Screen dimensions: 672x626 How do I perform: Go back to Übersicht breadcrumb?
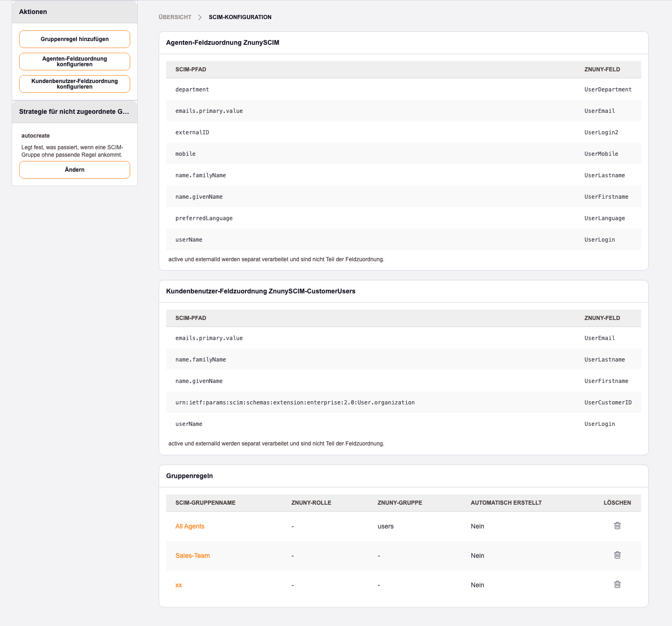tap(175, 17)
